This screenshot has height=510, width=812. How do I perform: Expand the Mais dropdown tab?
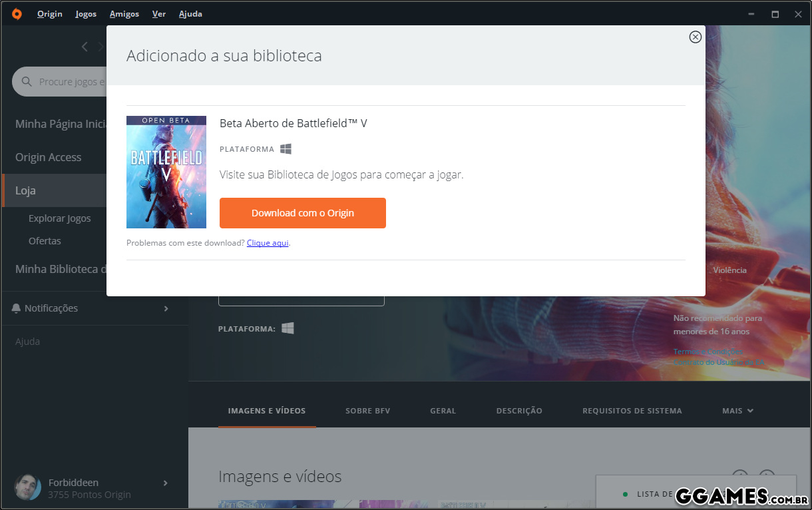(x=737, y=411)
